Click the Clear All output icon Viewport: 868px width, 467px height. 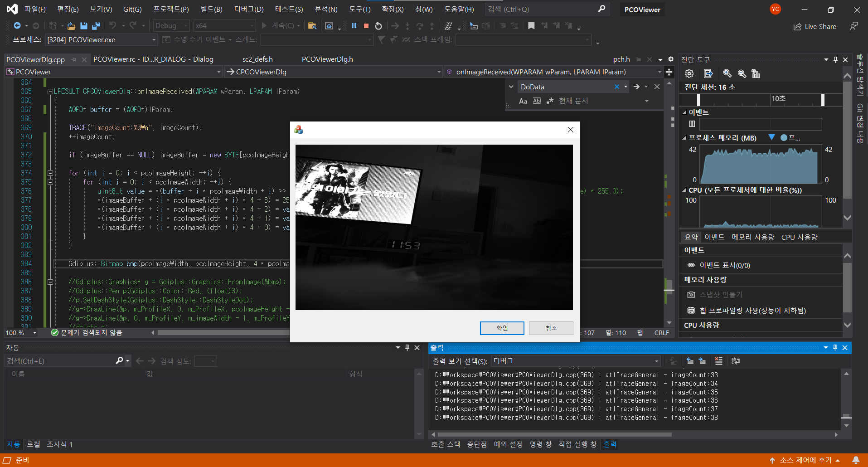(718, 361)
